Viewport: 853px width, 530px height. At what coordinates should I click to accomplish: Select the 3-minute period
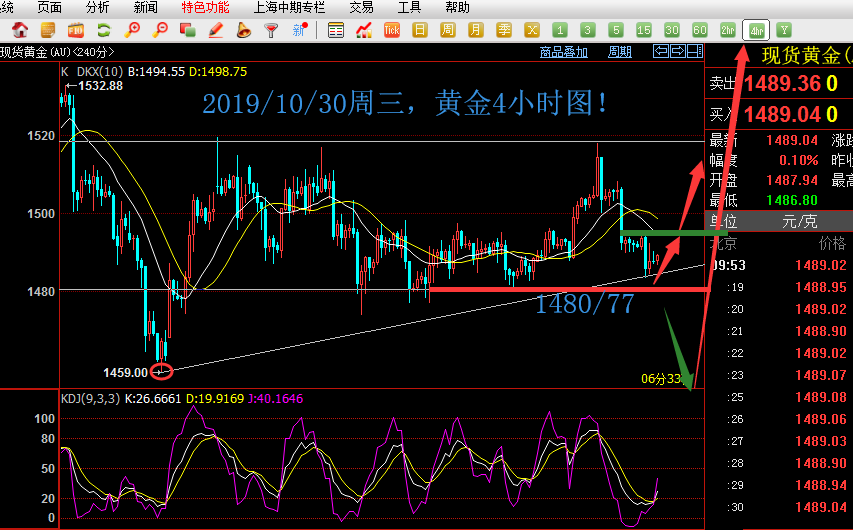point(588,30)
